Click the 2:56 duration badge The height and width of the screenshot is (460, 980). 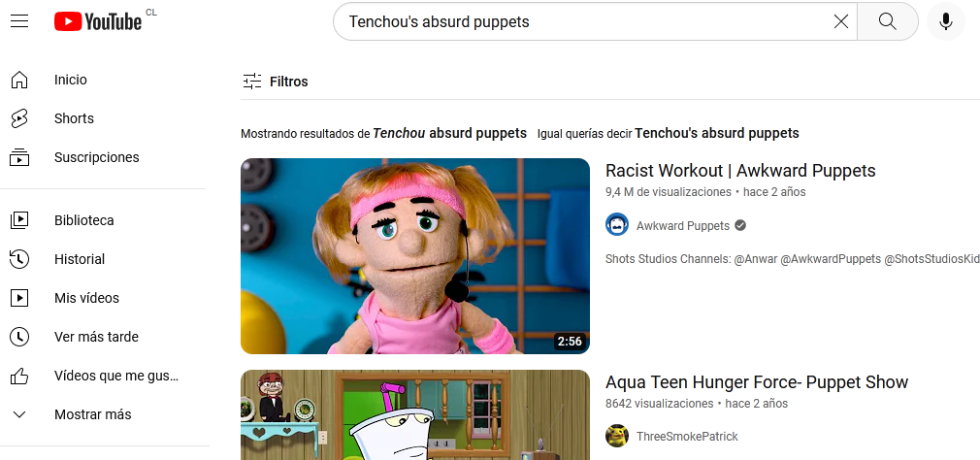click(x=570, y=342)
